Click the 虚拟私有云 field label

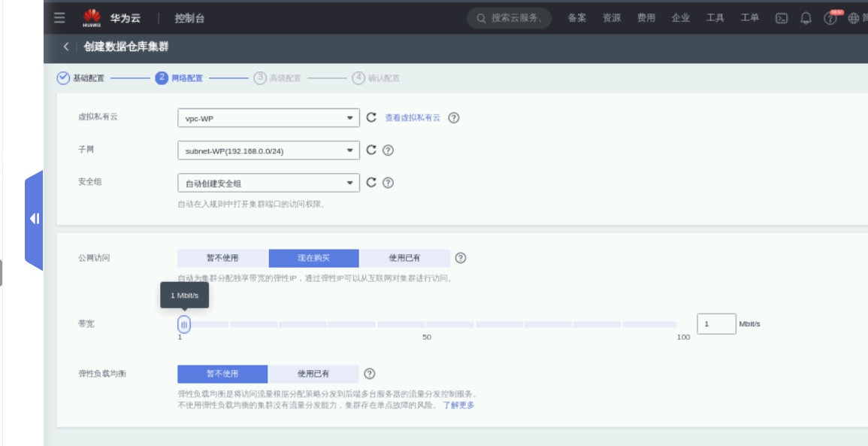click(98, 117)
